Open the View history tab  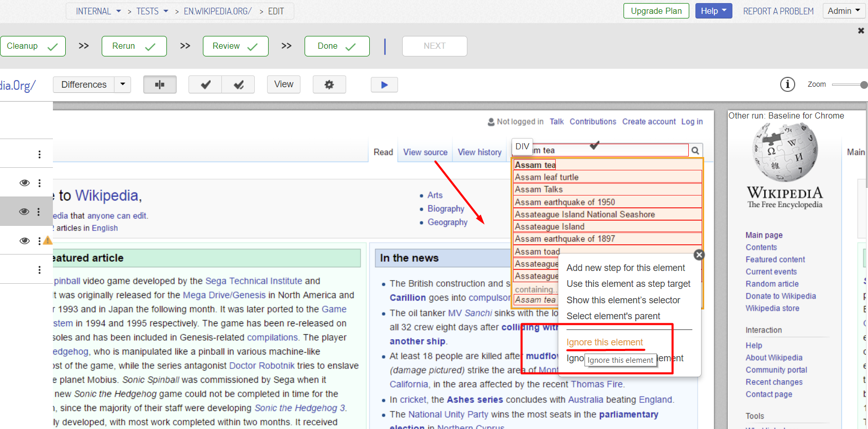480,152
